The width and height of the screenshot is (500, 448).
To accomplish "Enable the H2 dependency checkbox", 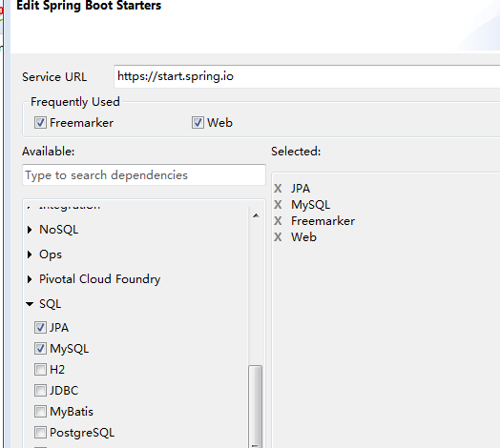I will (x=40, y=370).
